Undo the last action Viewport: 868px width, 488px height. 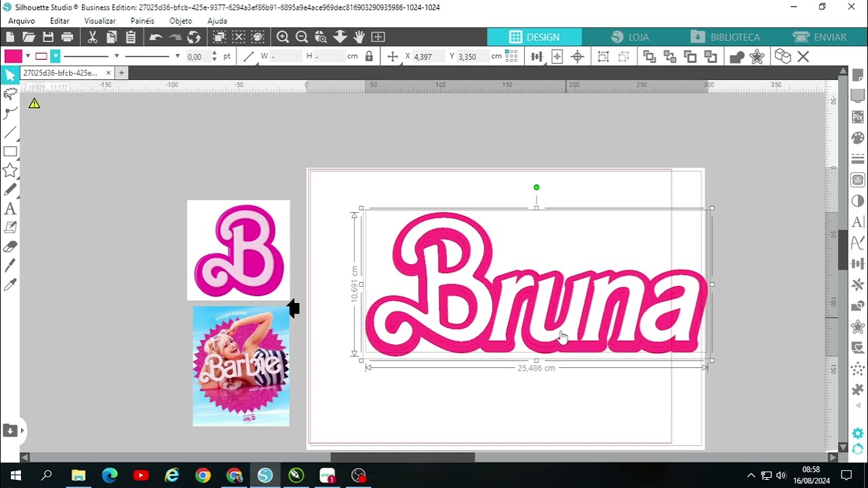click(155, 37)
